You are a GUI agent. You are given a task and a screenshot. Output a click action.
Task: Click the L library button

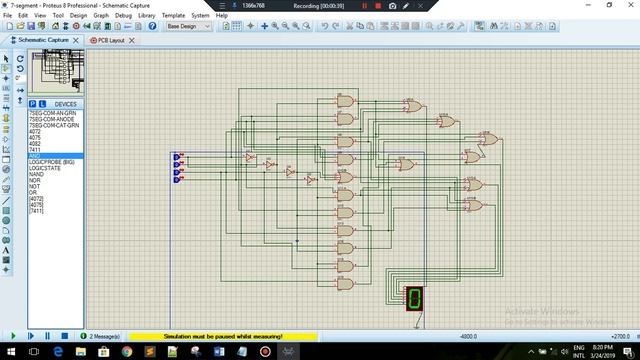pyautogui.click(x=42, y=104)
